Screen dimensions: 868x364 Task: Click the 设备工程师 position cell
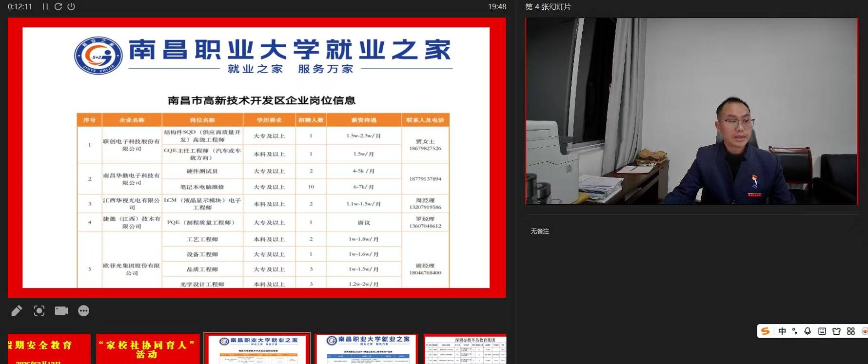coord(202,254)
